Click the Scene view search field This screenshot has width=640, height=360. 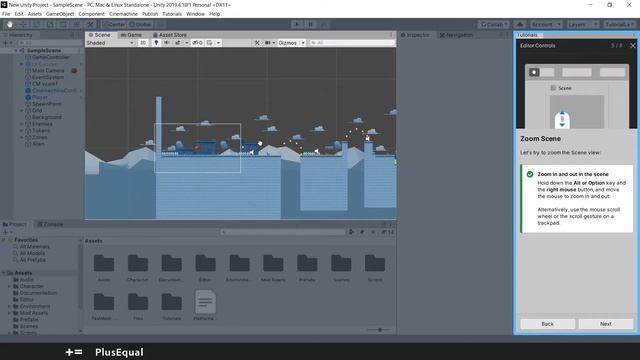point(352,43)
